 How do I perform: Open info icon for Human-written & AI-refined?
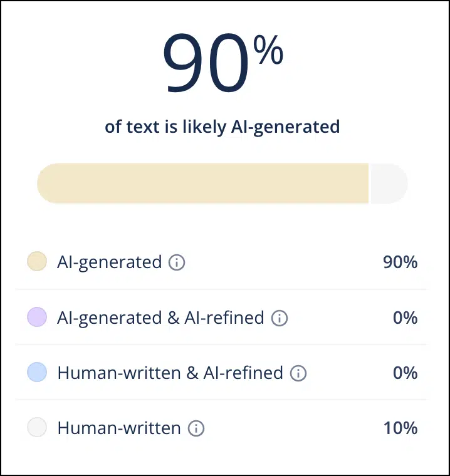pos(298,373)
